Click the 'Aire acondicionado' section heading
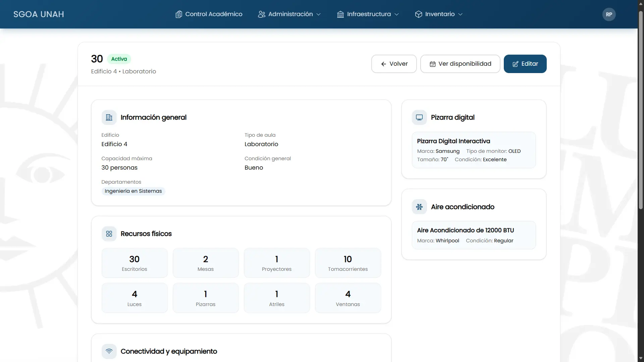Screen dimensions: 644x362 click(x=463, y=207)
